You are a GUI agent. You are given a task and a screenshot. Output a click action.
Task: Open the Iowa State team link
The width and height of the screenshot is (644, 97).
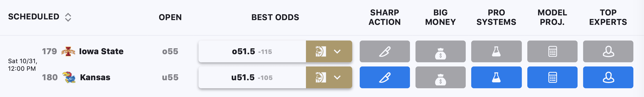coord(101,51)
